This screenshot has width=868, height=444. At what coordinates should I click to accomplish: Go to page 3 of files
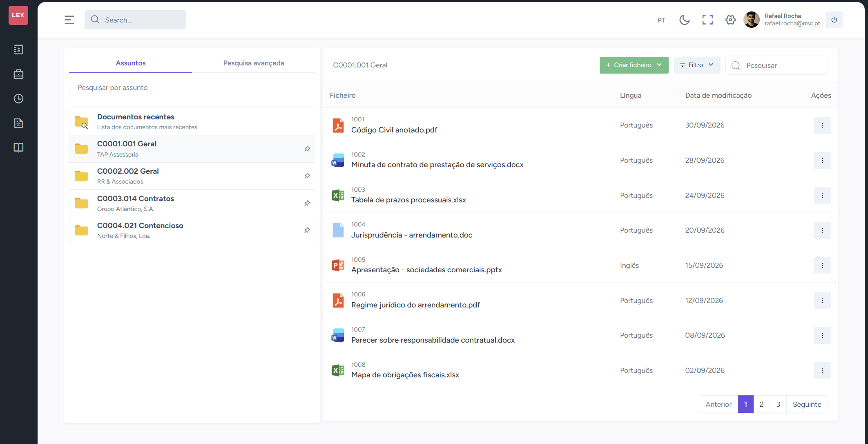[x=778, y=404]
